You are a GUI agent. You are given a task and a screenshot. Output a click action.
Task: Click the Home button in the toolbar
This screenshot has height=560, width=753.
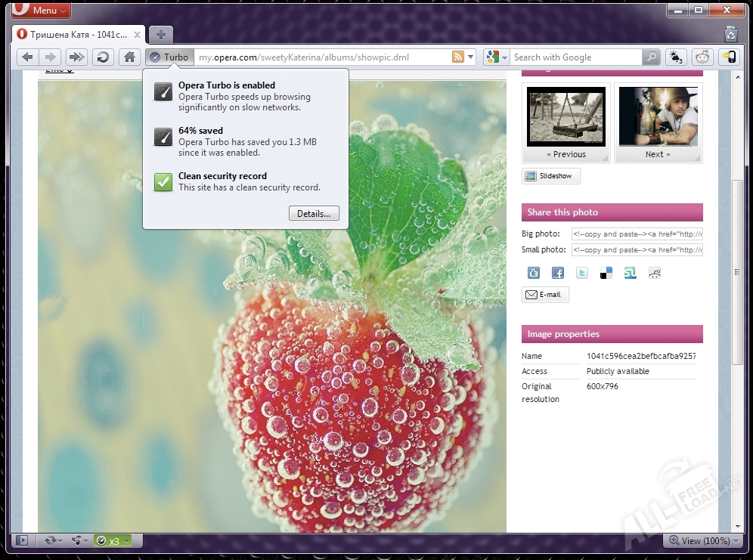129,57
